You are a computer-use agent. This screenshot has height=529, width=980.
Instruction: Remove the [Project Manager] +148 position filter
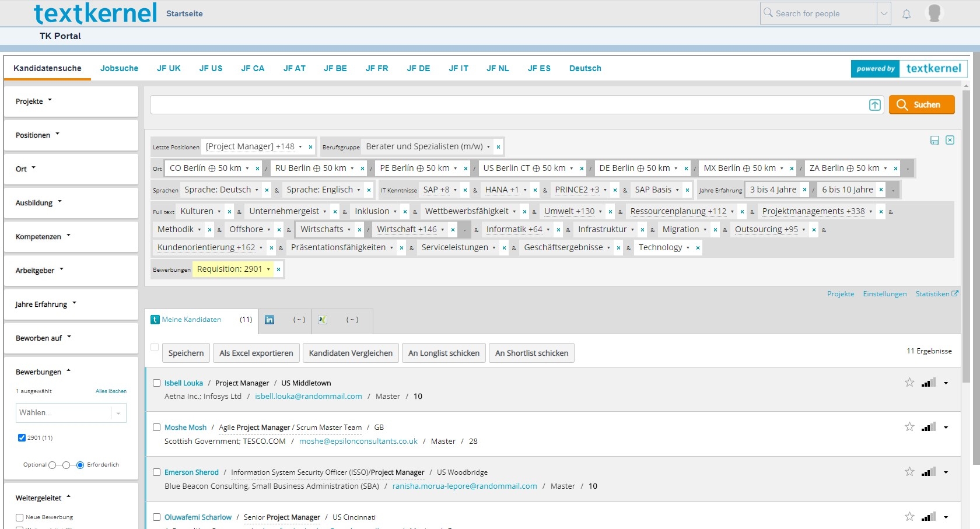pyautogui.click(x=310, y=147)
